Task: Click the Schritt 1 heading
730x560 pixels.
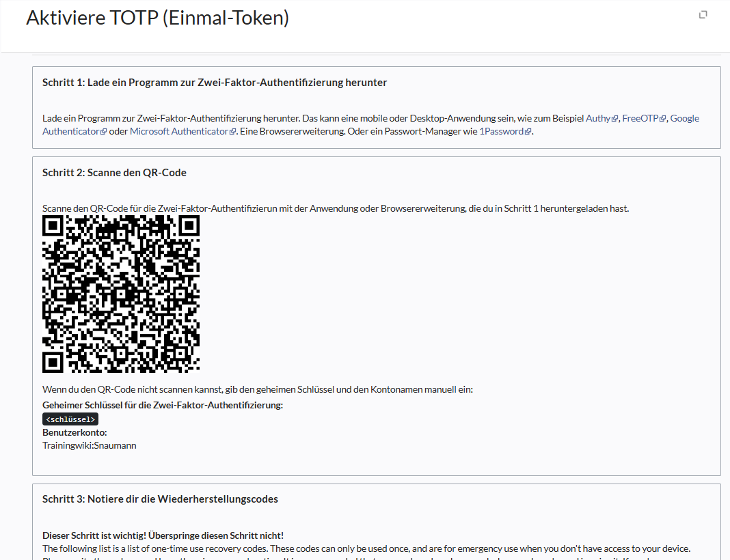Action: point(214,83)
